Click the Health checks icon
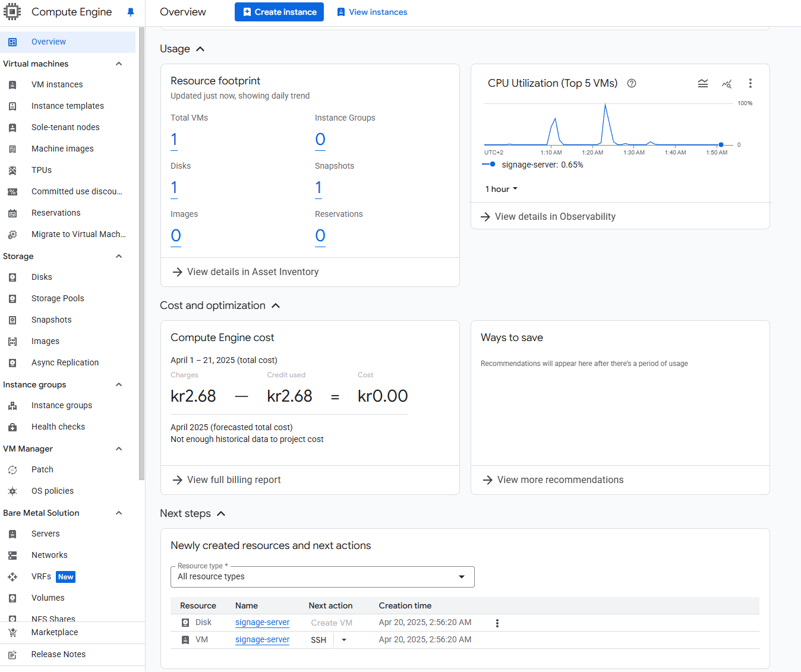This screenshot has width=801, height=672. point(12,427)
